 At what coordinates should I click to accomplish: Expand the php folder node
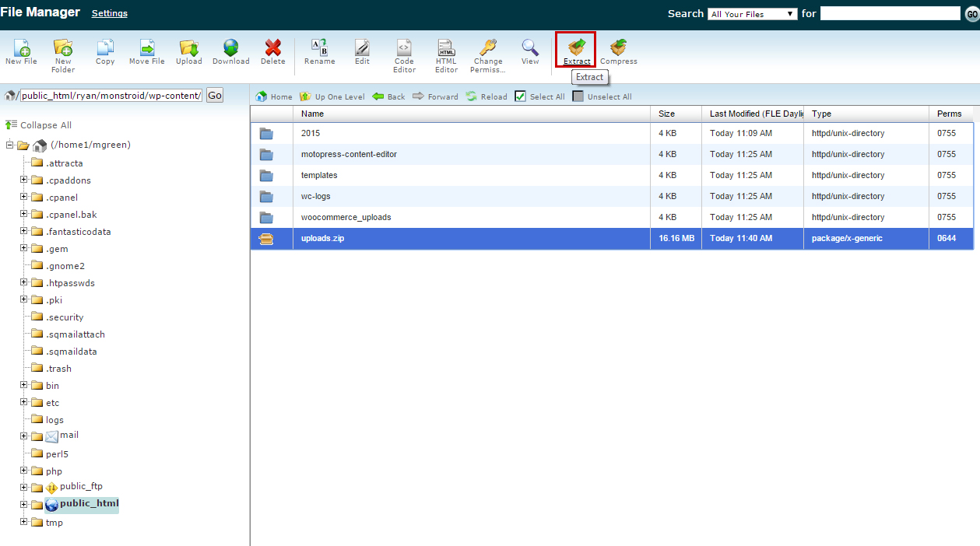[24, 471]
